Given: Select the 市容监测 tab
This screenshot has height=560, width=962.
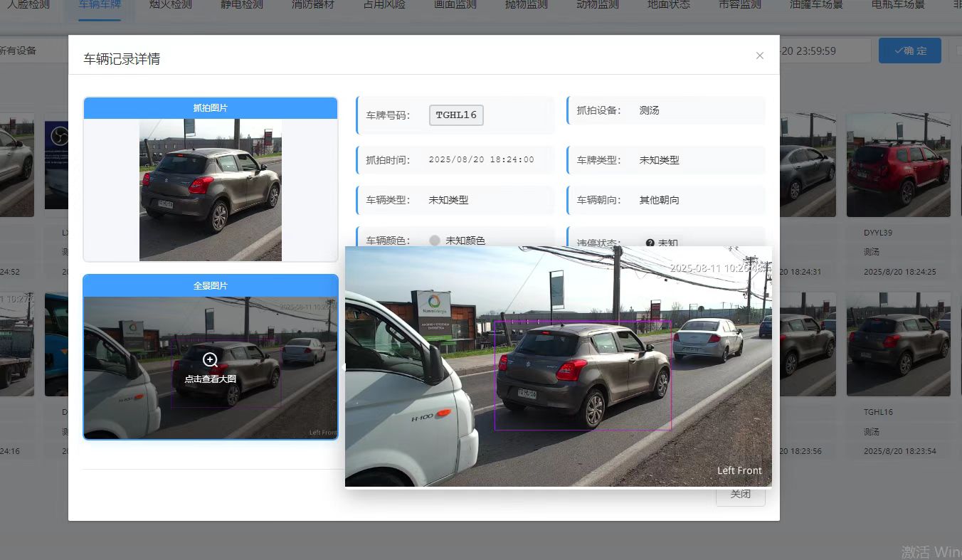Looking at the screenshot, I should pyautogui.click(x=740, y=4).
